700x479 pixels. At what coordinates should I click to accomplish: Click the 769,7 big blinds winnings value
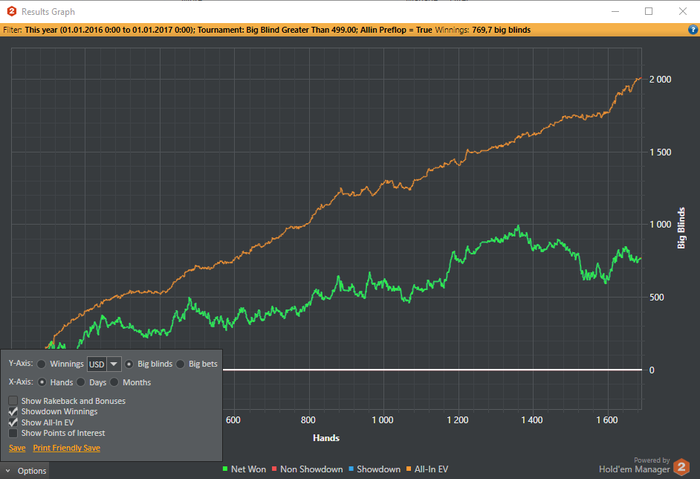(501, 30)
